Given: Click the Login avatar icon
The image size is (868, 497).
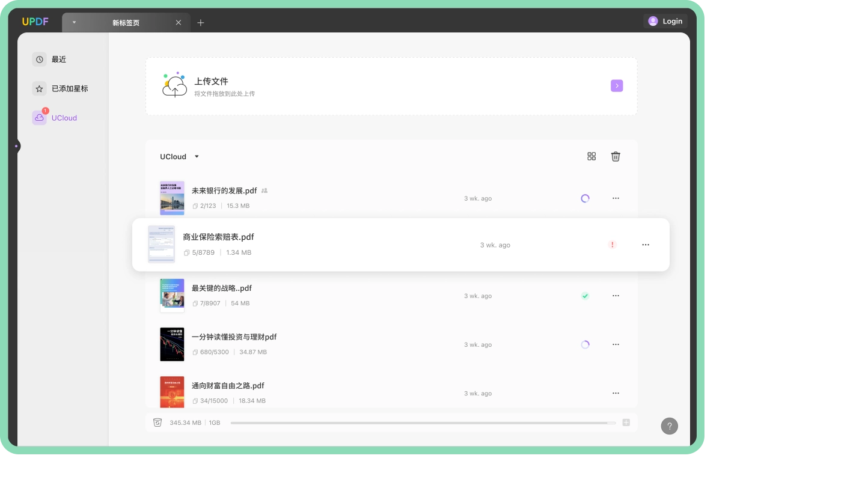Looking at the screenshot, I should 653,21.
